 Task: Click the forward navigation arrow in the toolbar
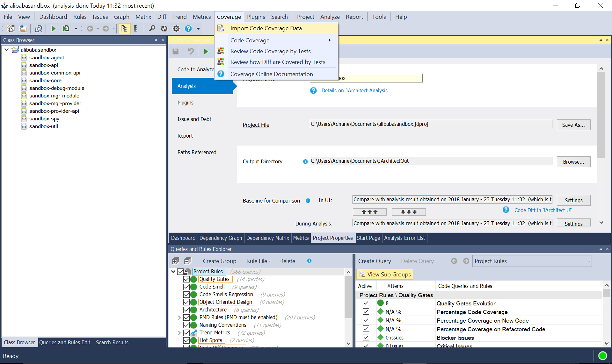point(106,29)
